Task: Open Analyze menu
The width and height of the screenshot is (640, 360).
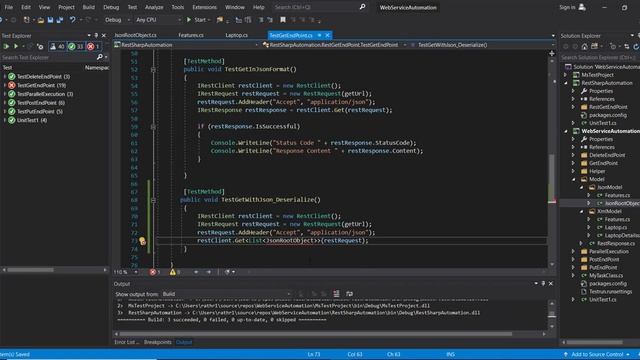Action: click(x=154, y=7)
